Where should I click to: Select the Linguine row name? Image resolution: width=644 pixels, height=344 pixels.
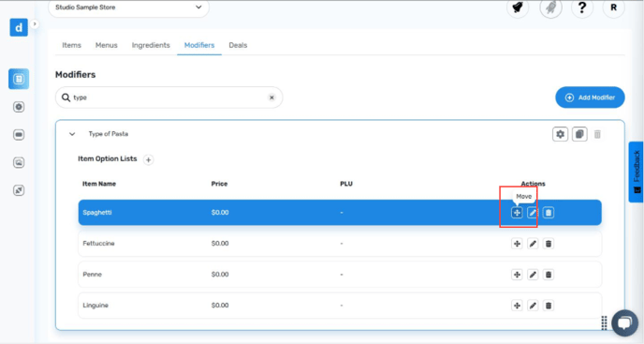point(95,306)
